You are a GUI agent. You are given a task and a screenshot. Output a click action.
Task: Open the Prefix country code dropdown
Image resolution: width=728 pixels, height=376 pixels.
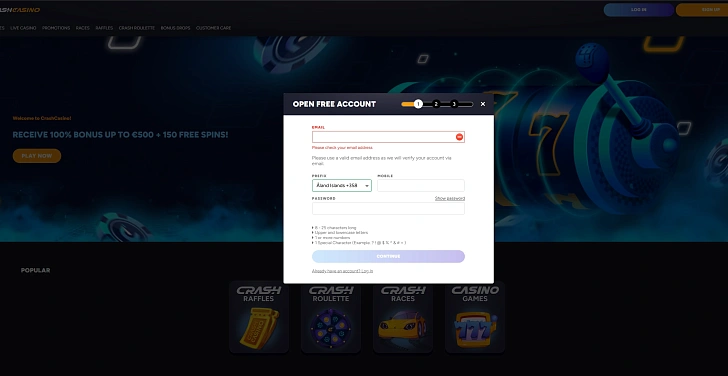pyautogui.click(x=342, y=186)
